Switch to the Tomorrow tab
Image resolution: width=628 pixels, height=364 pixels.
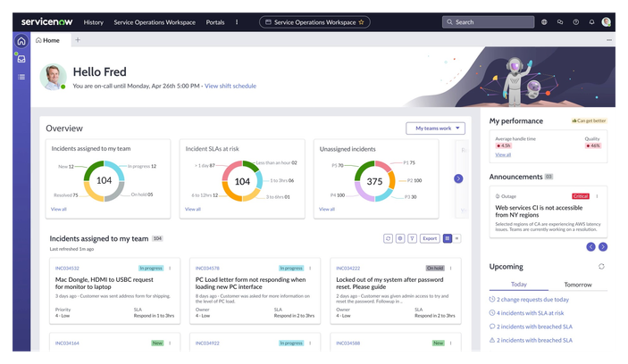(578, 285)
